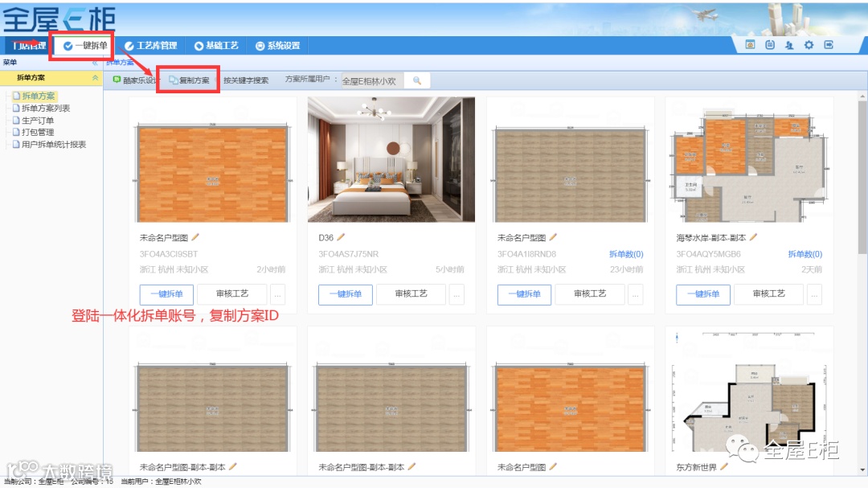Click rename pencil of 3FO4A1I8RND8 card
This screenshot has height=488, width=868.
pyautogui.click(x=552, y=237)
